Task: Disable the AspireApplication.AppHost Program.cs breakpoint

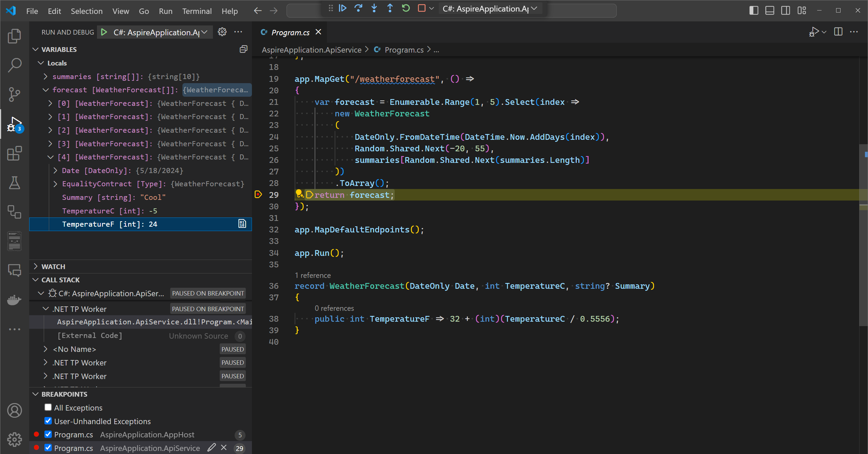Action: click(48, 434)
